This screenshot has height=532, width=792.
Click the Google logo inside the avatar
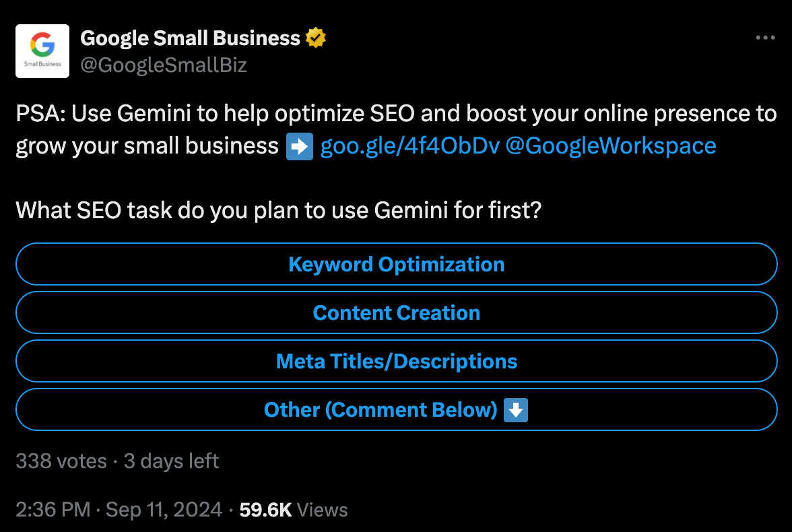tap(42, 46)
